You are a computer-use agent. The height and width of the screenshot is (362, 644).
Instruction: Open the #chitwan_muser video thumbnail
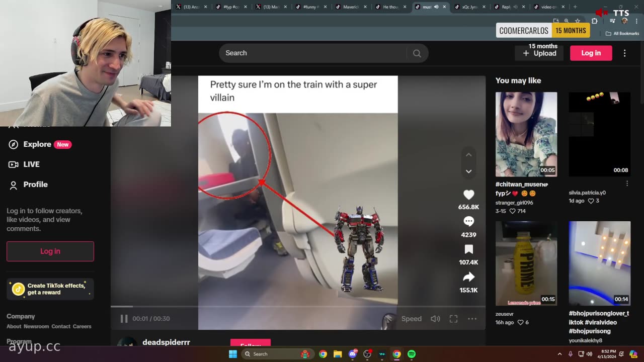[526, 134]
